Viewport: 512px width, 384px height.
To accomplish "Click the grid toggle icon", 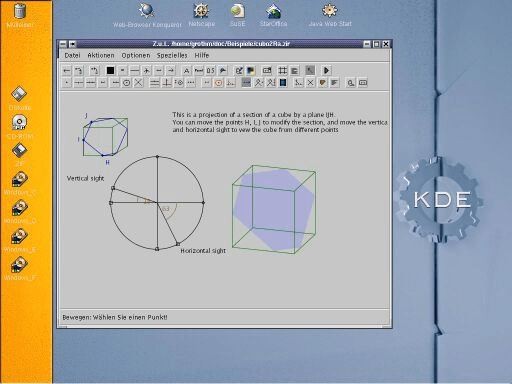I will tap(283, 70).
